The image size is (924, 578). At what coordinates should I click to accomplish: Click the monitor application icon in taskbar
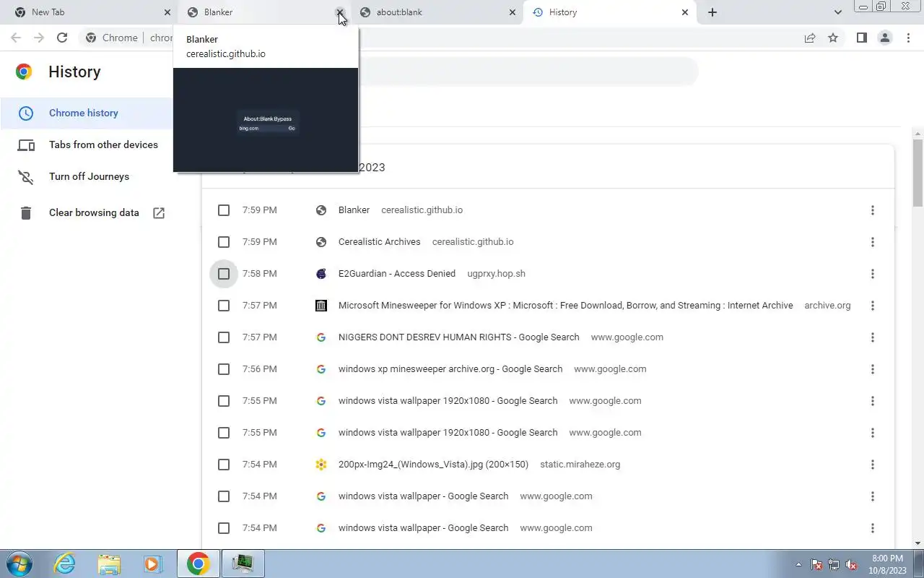pos(243,564)
